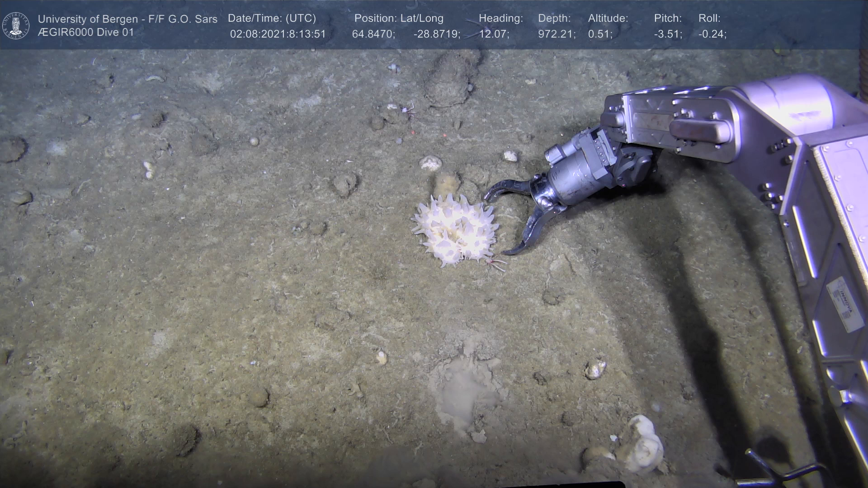This screenshot has width=868, height=488.
Task: Select the pitch value -3.51
Action: tap(668, 34)
